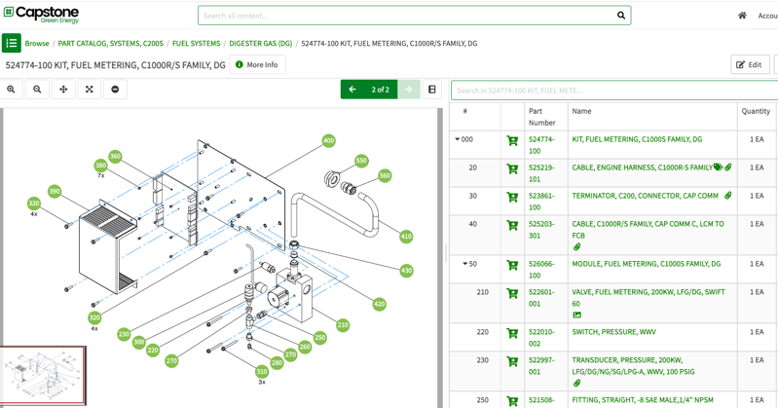Add part 521508 fitting to cart
778x408 pixels.
512,401
